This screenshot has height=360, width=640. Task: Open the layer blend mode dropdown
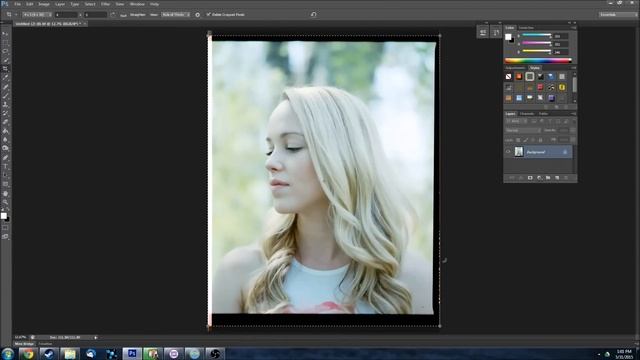coord(523,130)
